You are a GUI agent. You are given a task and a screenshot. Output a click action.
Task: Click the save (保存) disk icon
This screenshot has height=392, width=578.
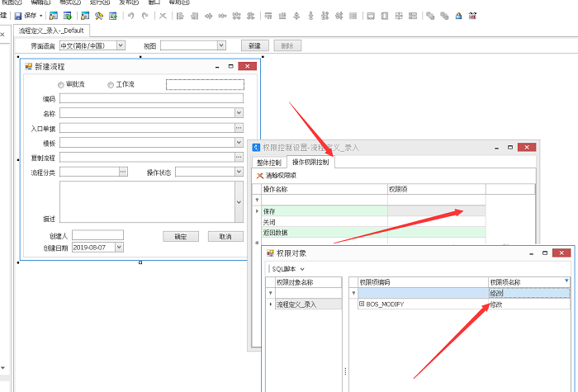click(x=18, y=16)
